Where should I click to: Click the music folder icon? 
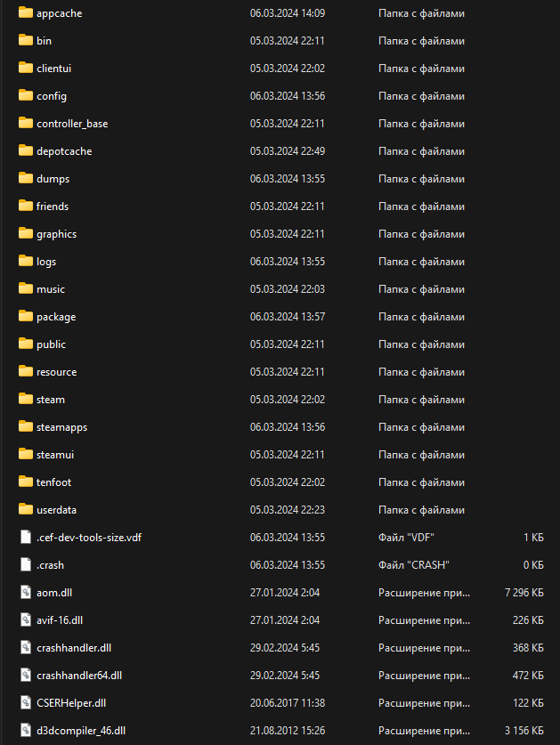pyautogui.click(x=26, y=288)
